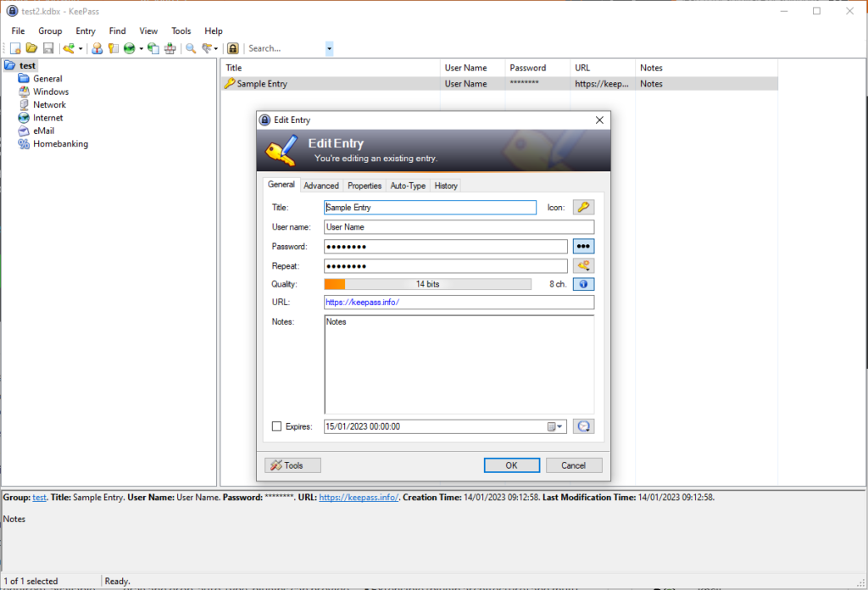The height and width of the screenshot is (590, 868).
Task: Click the User name input field
Action: 459,227
